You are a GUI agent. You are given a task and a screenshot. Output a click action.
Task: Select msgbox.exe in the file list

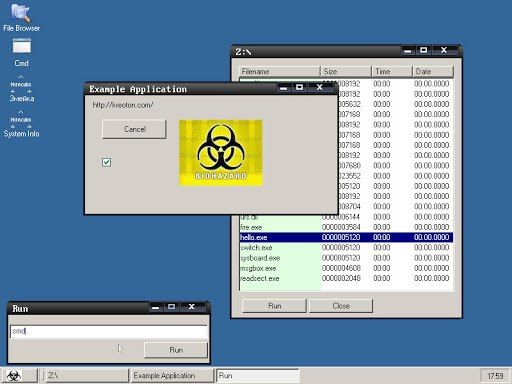(346, 268)
